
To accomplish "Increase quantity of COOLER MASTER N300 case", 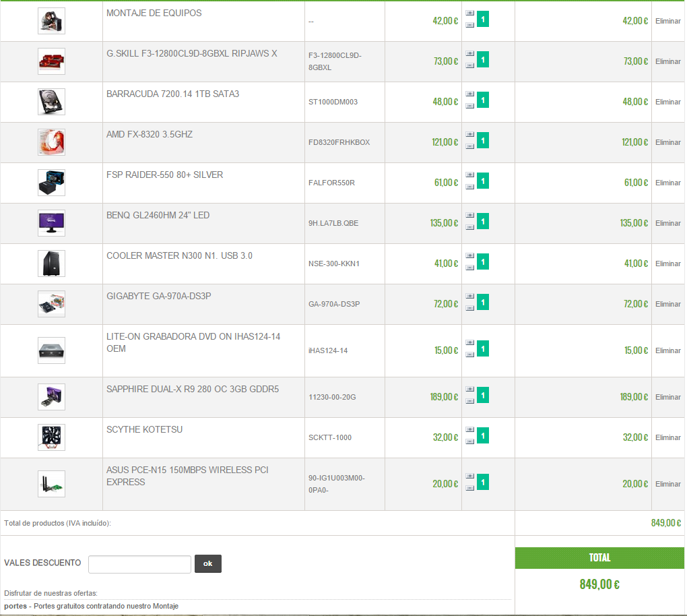I will (x=469, y=255).
